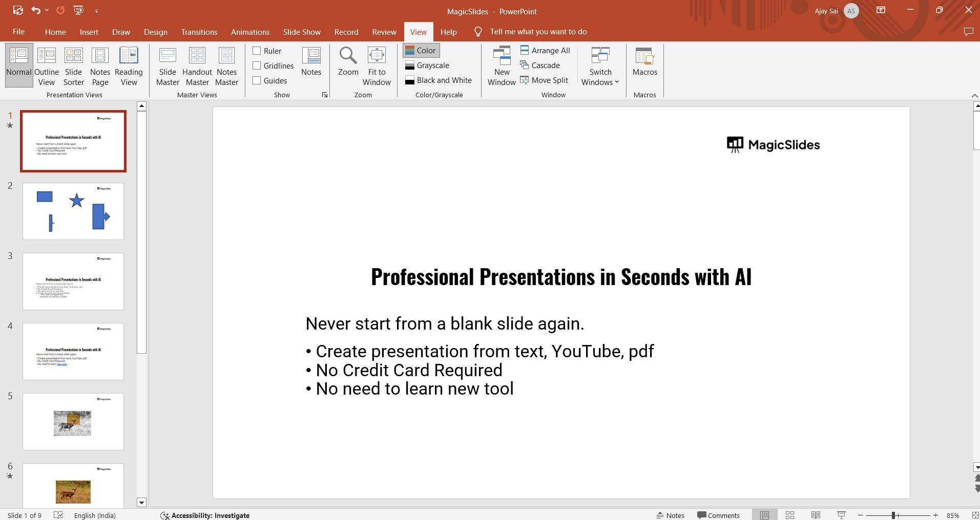Click the zoom slider handle
The height and width of the screenshot is (520, 980).
(x=893, y=515)
